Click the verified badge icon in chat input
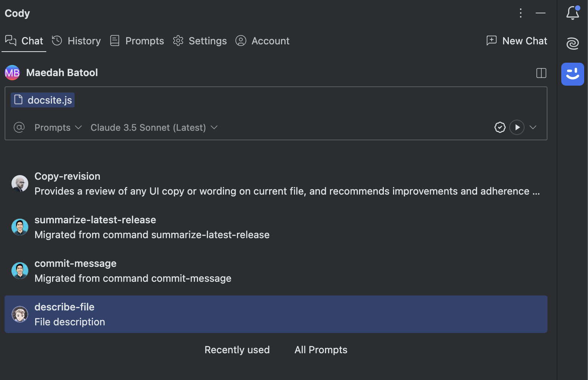 point(500,127)
